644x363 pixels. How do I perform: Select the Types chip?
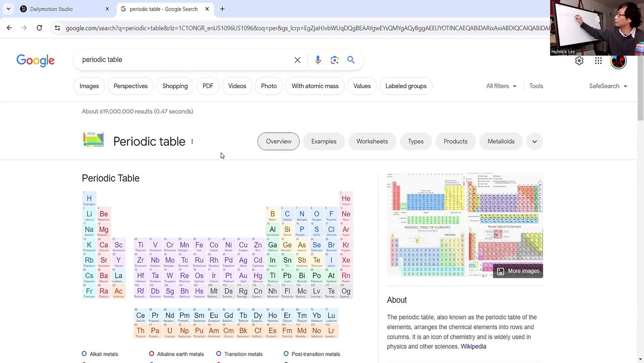click(x=416, y=141)
